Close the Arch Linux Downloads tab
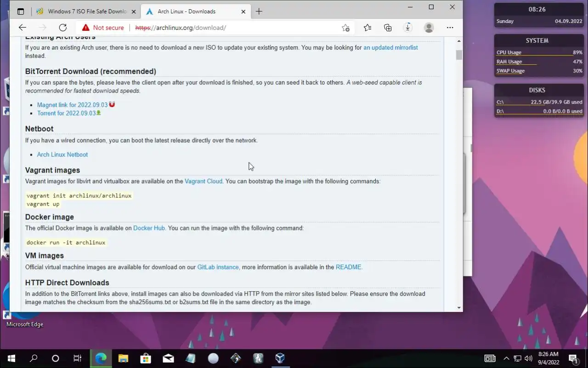588x368 pixels. point(243,11)
